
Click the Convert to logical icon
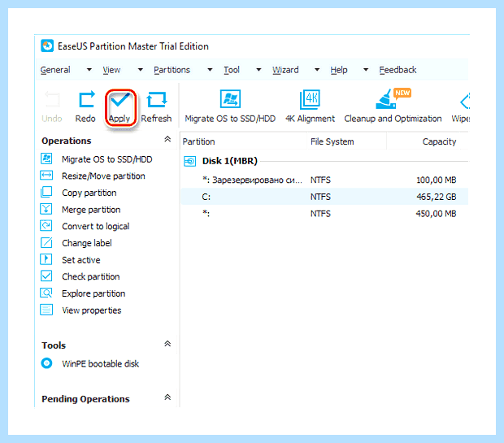coord(46,226)
